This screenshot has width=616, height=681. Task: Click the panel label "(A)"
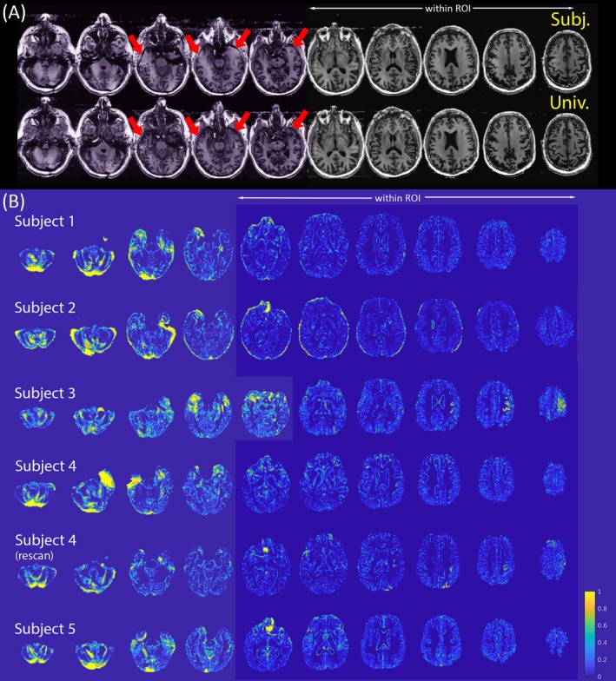12,12
